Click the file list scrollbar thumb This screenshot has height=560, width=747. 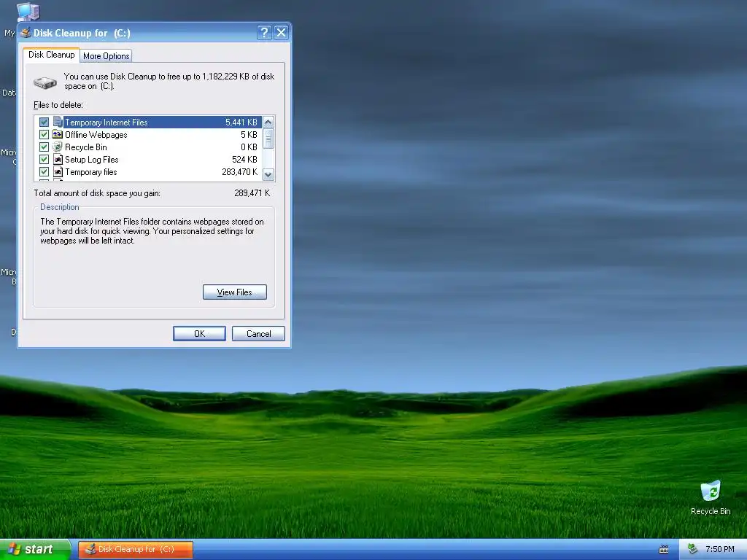pos(268,138)
